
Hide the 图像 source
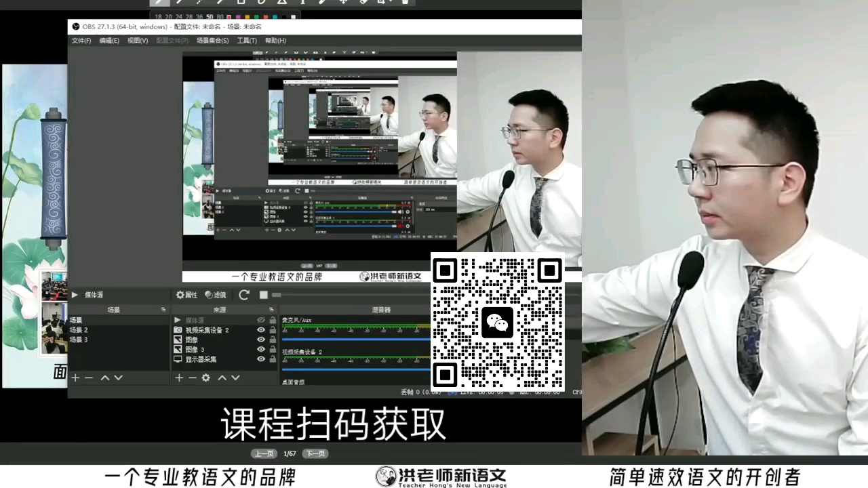(x=261, y=340)
